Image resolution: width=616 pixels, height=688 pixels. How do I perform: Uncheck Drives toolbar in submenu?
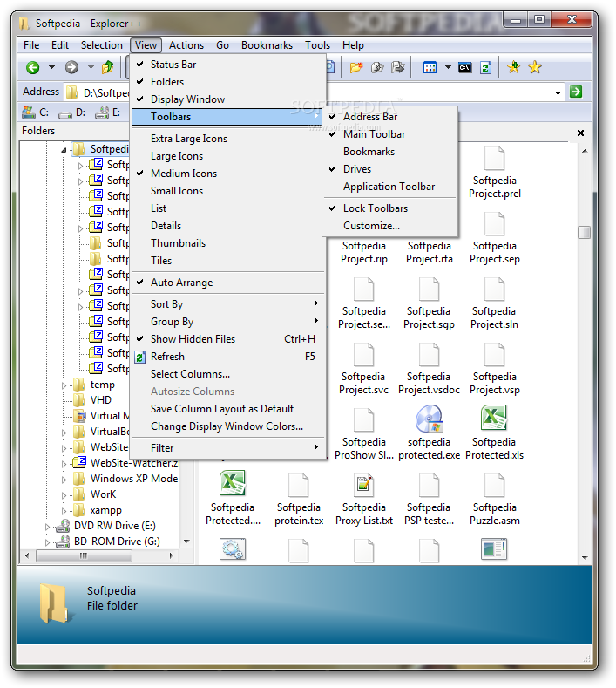pos(390,169)
